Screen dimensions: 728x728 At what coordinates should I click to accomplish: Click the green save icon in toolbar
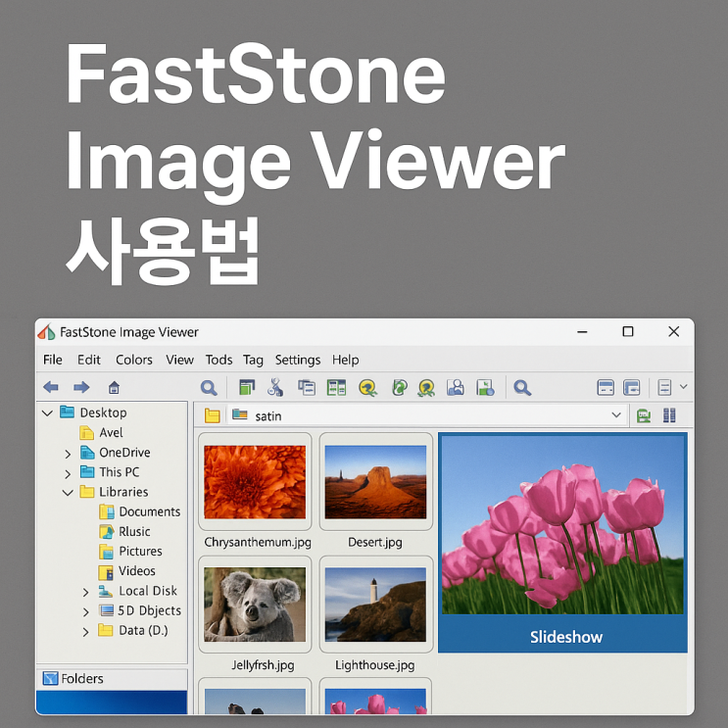point(485,388)
